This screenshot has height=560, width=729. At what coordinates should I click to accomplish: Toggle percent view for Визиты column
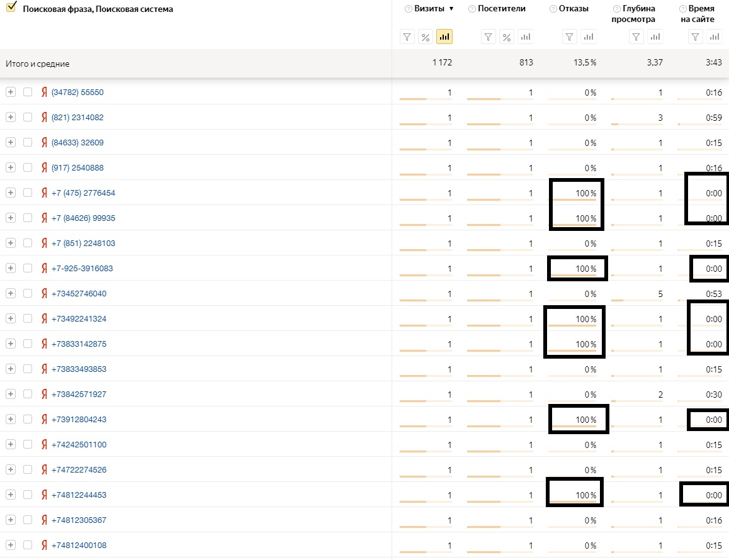point(426,36)
